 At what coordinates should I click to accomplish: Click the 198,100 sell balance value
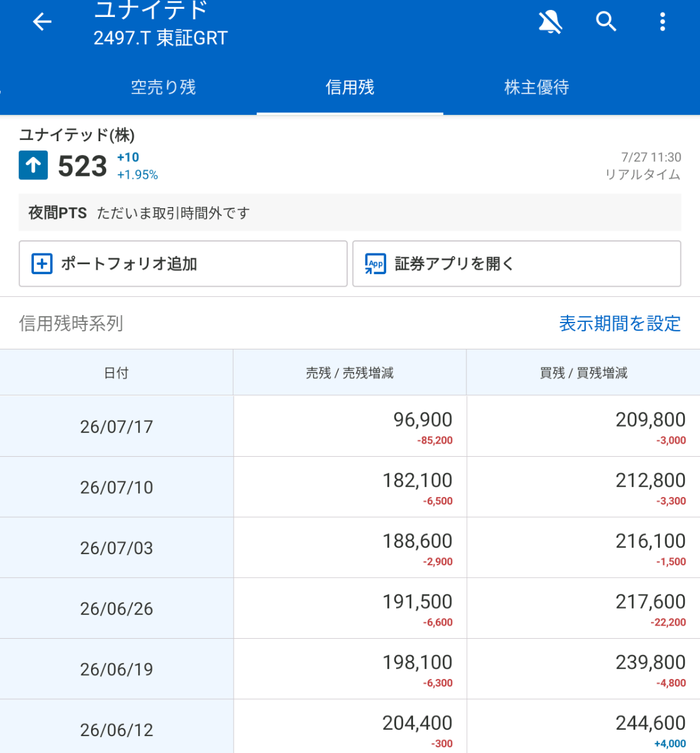coord(417,663)
